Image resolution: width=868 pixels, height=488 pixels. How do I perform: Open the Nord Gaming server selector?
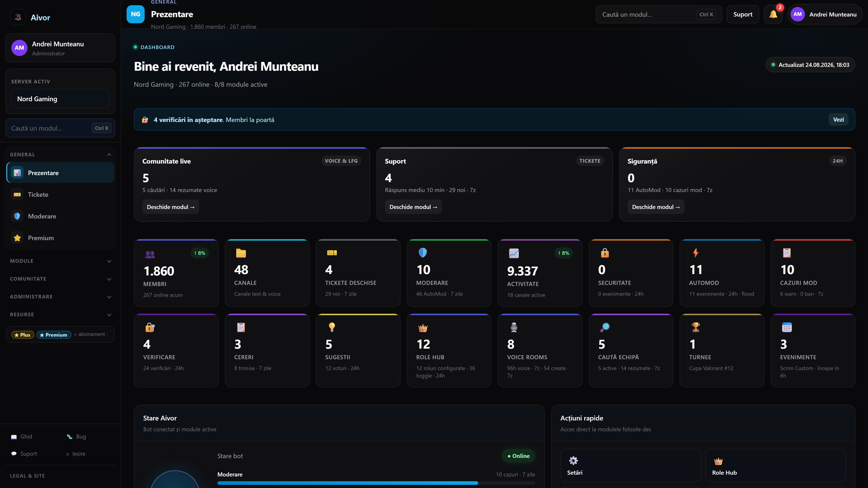coord(60,99)
